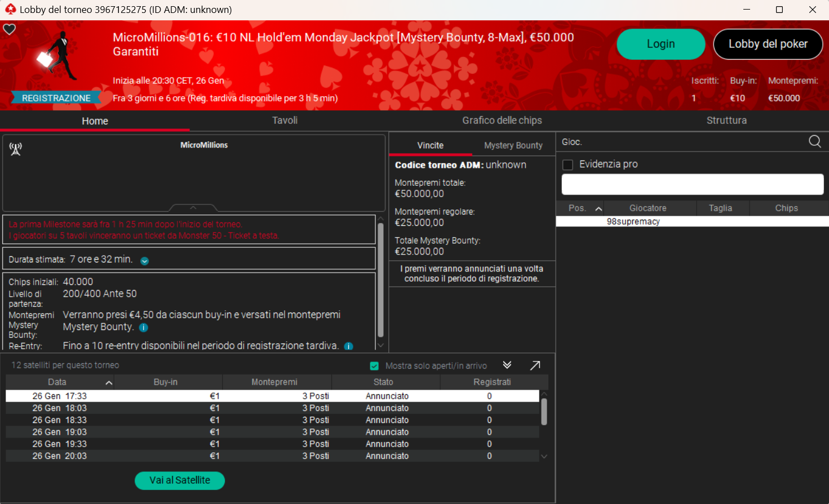Image resolution: width=829 pixels, height=504 pixels.
Task: Enable the Evidenzia pro checkbox
Action: coord(568,164)
